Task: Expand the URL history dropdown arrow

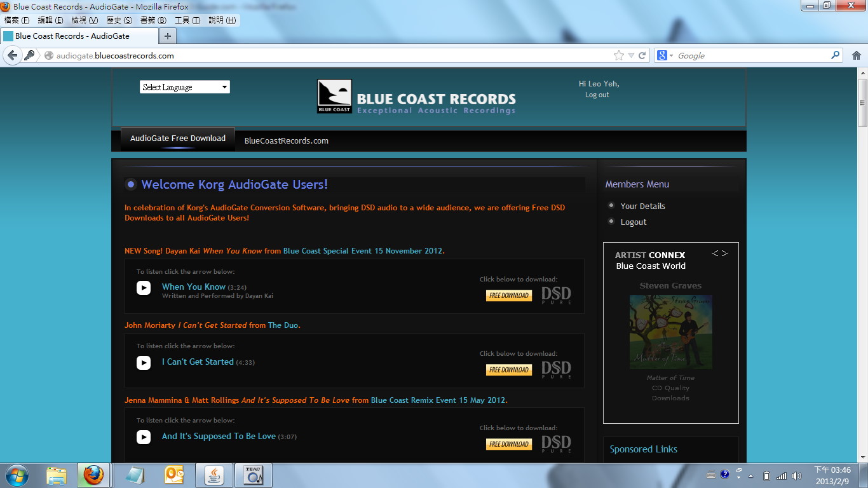Action: (631, 55)
